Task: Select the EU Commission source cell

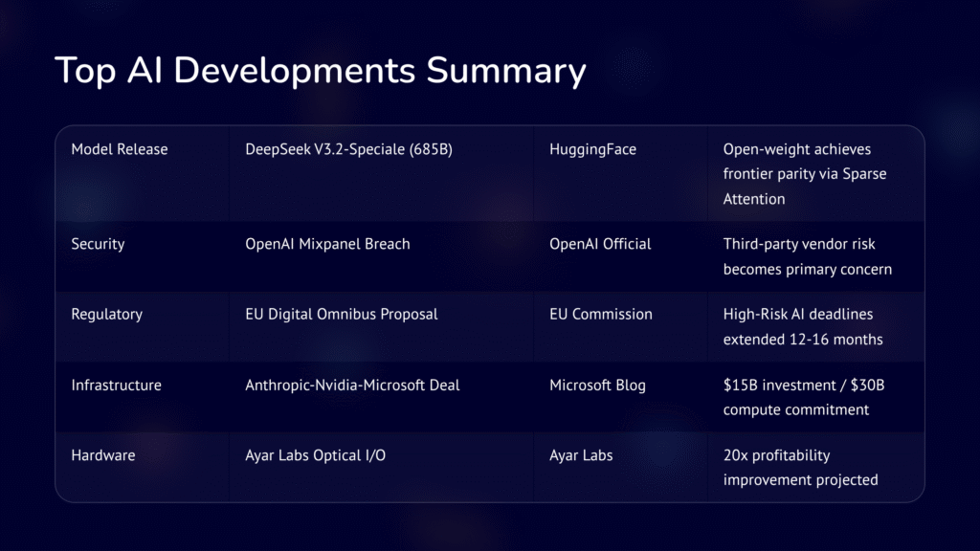Action: (x=600, y=314)
